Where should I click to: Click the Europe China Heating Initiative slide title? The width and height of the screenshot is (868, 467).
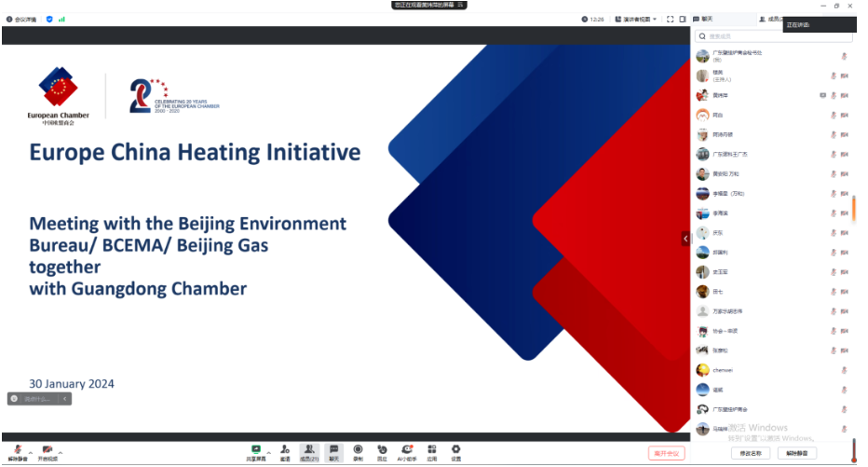tap(195, 152)
